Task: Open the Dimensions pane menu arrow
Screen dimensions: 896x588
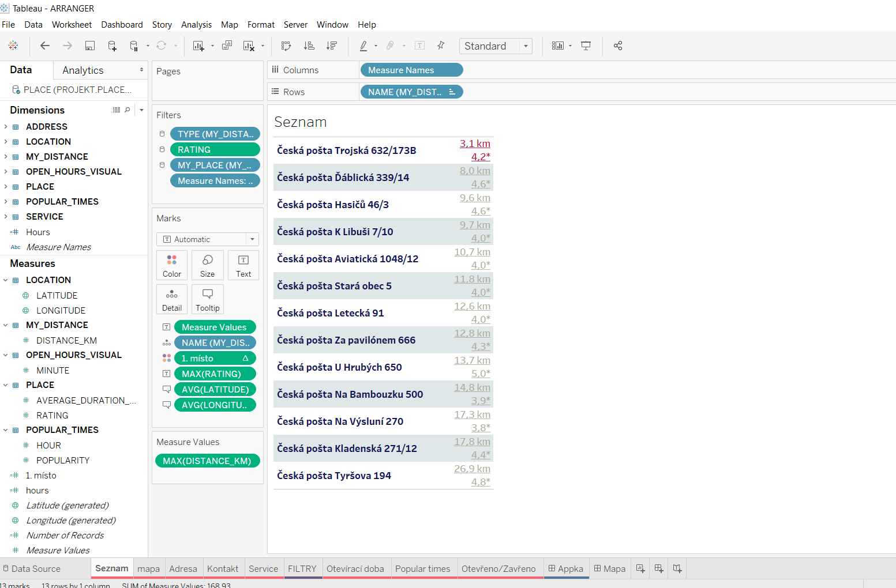Action: tap(141, 110)
